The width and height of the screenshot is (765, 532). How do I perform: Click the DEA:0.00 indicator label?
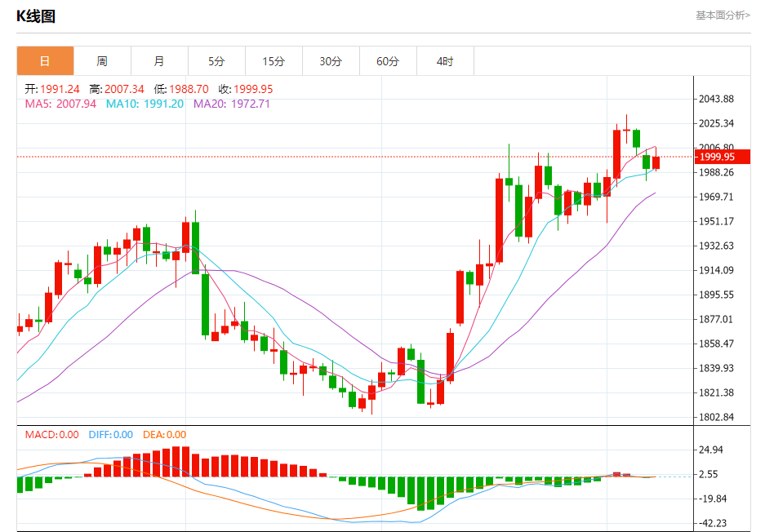coord(164,434)
